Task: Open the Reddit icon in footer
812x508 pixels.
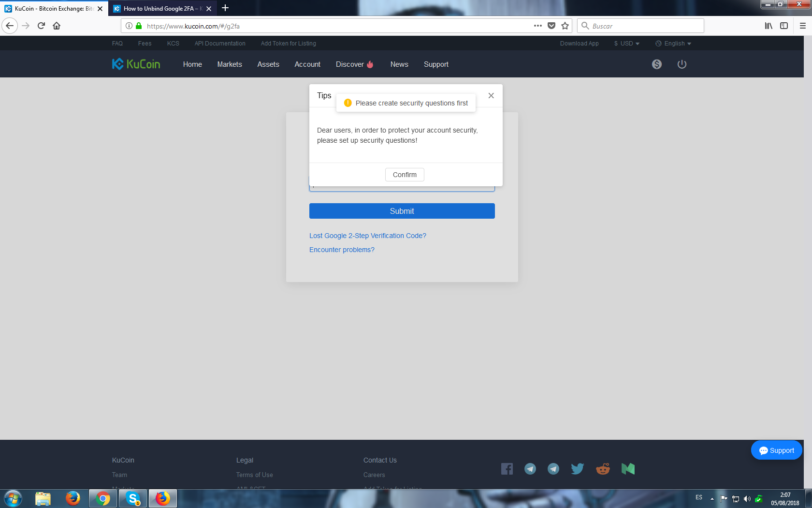Action: tap(603, 469)
